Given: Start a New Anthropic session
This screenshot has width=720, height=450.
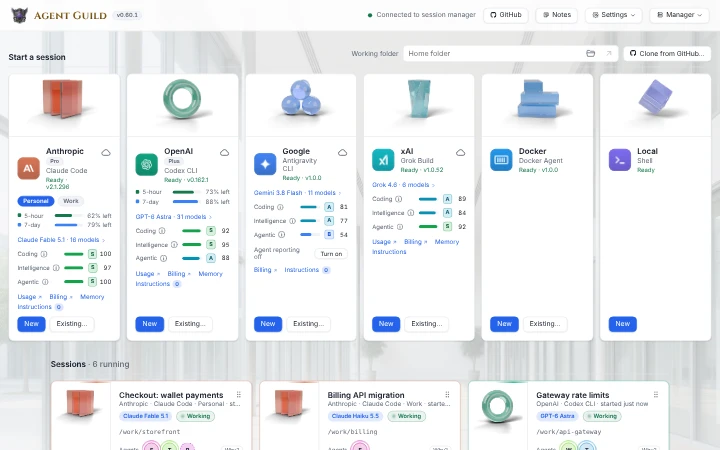Looking at the screenshot, I should (x=31, y=324).
